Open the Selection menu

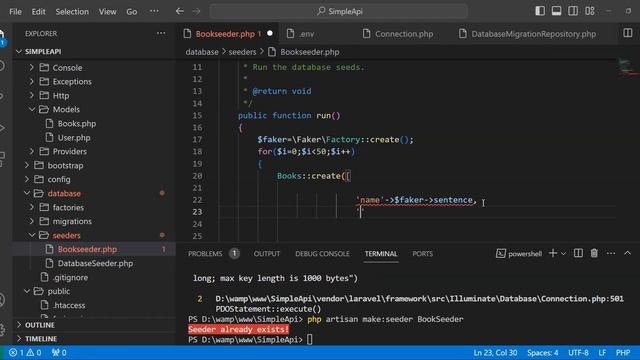click(72, 12)
